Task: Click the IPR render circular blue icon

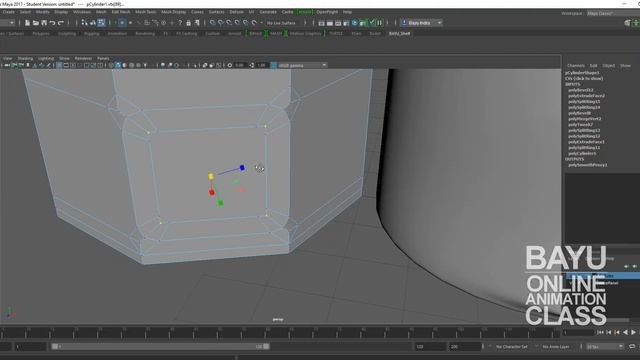Action: (355, 23)
